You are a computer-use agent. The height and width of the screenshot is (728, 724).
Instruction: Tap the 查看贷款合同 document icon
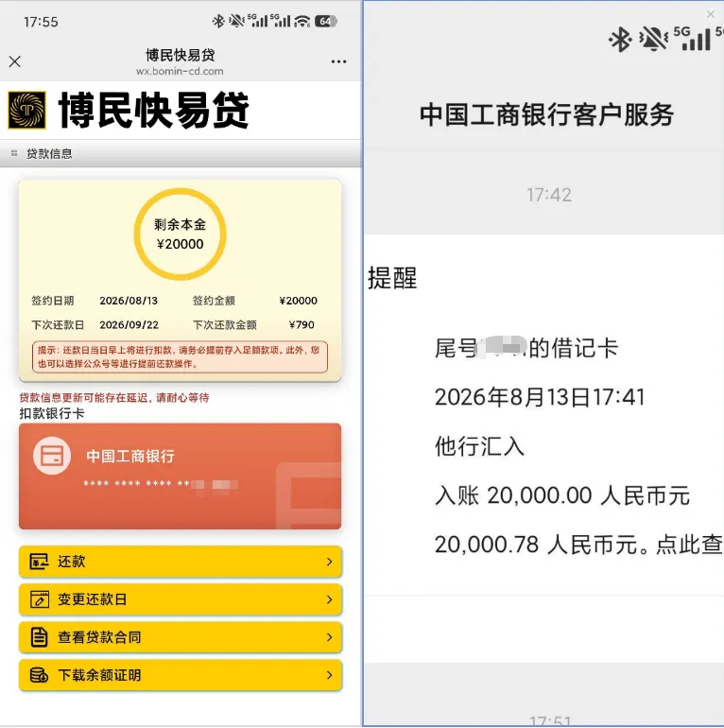coord(39,637)
